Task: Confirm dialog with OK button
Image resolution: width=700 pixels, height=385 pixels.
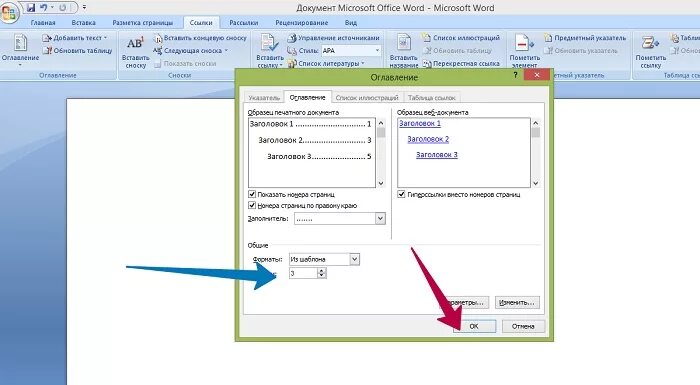Action: [475, 326]
